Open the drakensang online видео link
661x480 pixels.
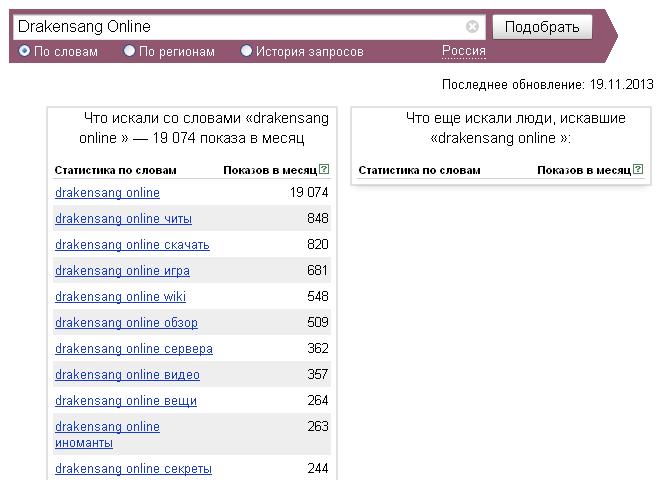point(127,375)
